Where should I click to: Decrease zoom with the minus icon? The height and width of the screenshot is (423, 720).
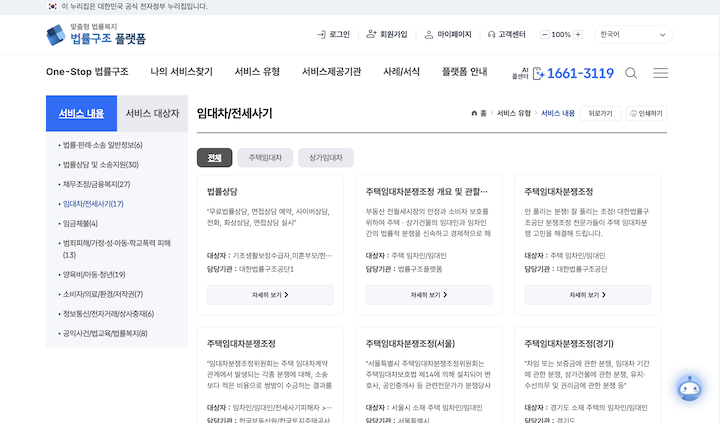click(545, 34)
